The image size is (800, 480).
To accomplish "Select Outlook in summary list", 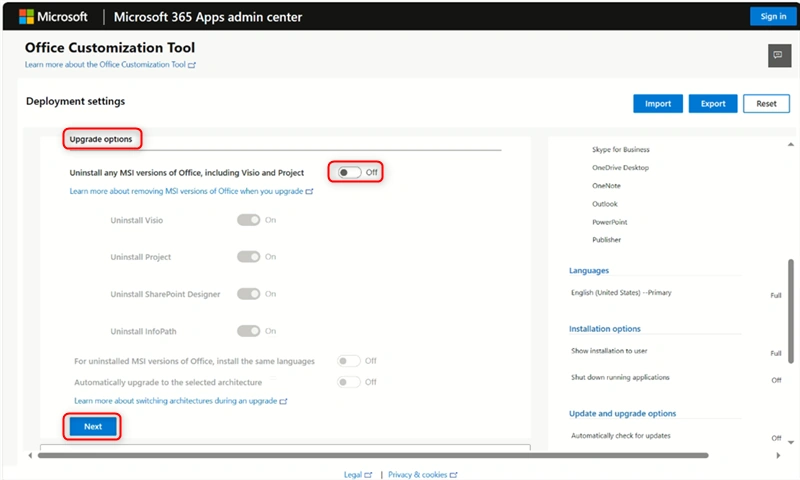I will pyautogui.click(x=605, y=204).
